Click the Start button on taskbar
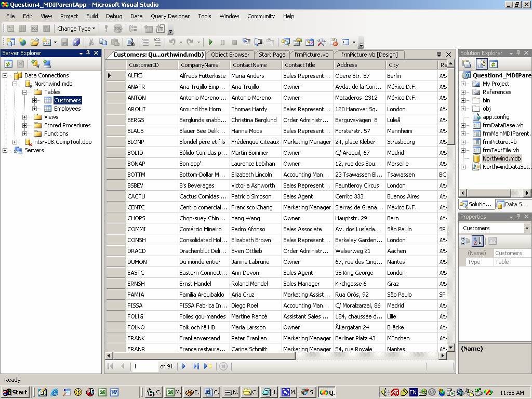532x399 pixels. (x=15, y=392)
